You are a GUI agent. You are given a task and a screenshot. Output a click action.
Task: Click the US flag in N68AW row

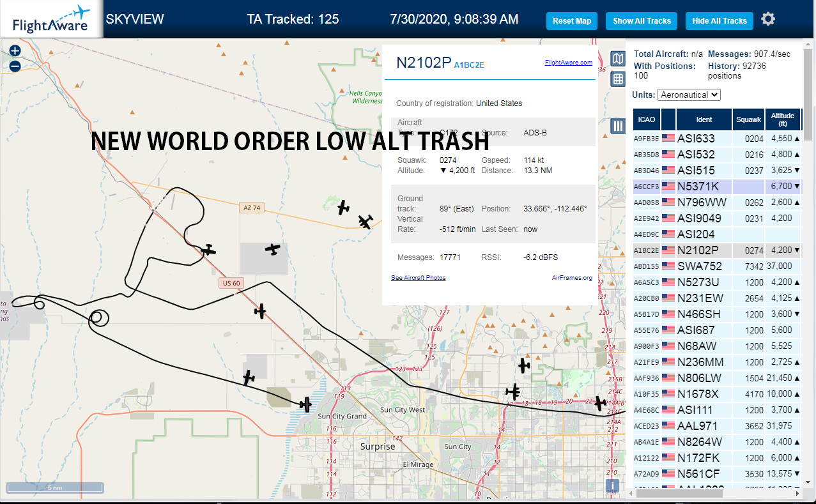(668, 346)
